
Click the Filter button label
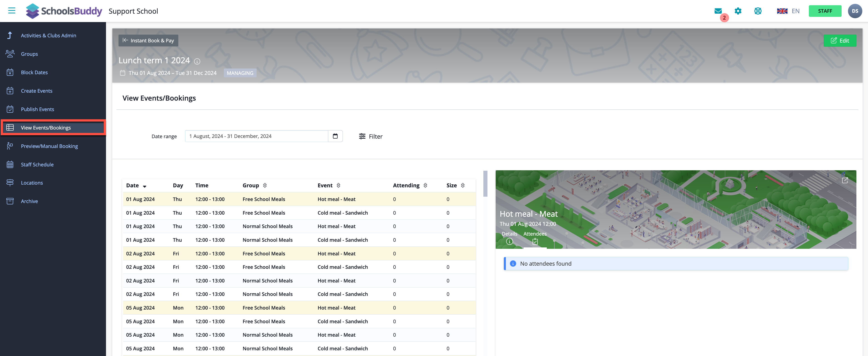click(x=375, y=136)
